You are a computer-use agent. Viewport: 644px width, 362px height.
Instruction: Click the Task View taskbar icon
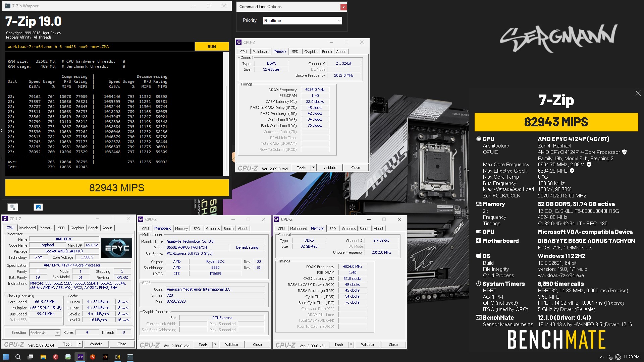point(31,357)
